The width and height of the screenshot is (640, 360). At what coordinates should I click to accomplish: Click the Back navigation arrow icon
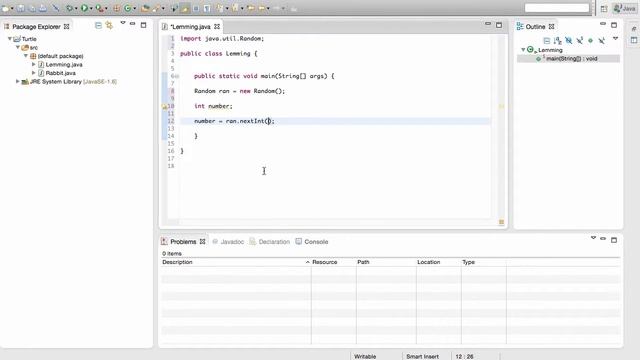click(262, 8)
